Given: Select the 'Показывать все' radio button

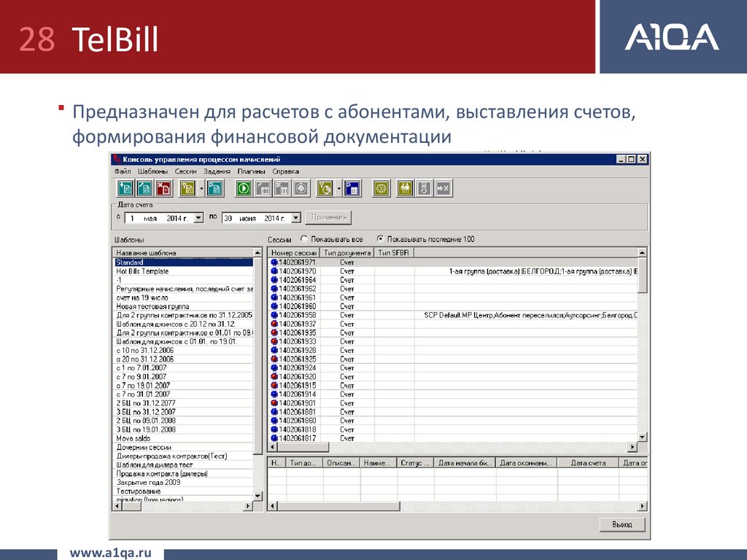Looking at the screenshot, I should 304,238.
